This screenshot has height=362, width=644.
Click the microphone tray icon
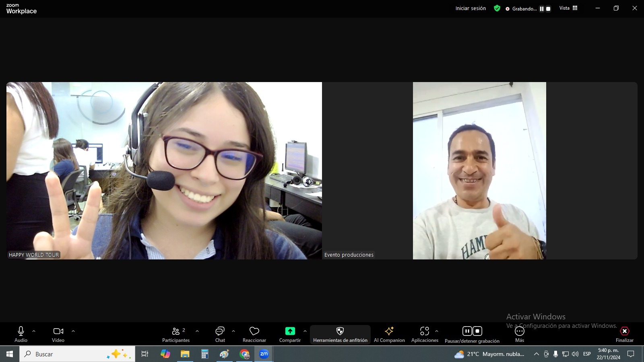pos(555,354)
